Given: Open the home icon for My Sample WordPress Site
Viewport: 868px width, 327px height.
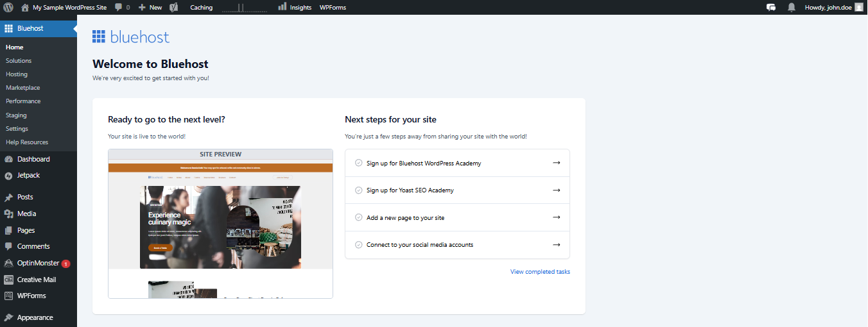Looking at the screenshot, I should [25, 7].
